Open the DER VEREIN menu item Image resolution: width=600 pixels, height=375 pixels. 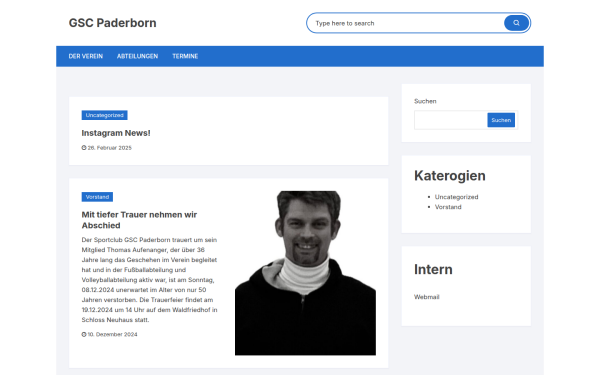[x=86, y=56]
